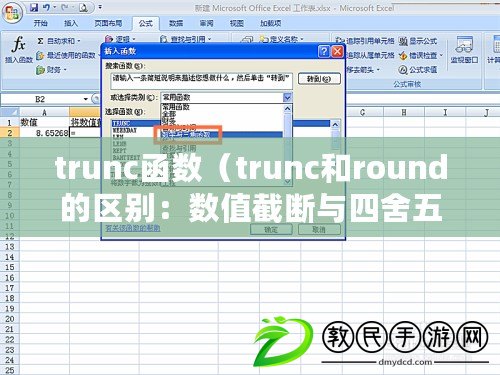Viewport: 500px width, 375px height.
Task: Click cell A1 containing 数值
Action: pyautogui.click(x=44, y=122)
